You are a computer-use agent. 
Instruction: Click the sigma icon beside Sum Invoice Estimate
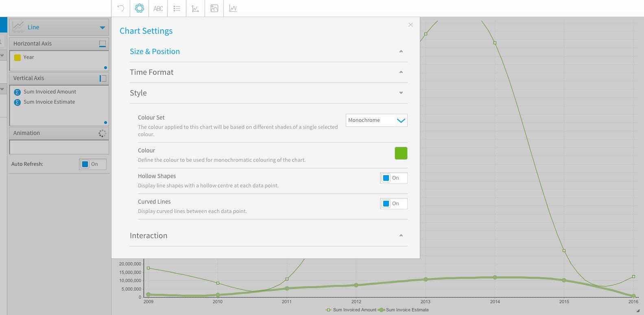pyautogui.click(x=17, y=102)
